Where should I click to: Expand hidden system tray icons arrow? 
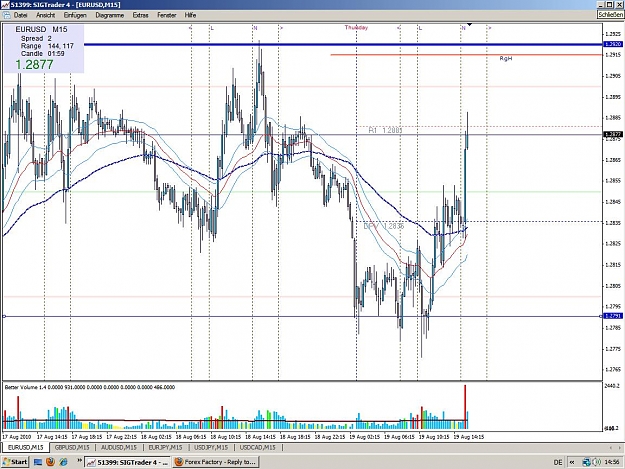point(572,462)
